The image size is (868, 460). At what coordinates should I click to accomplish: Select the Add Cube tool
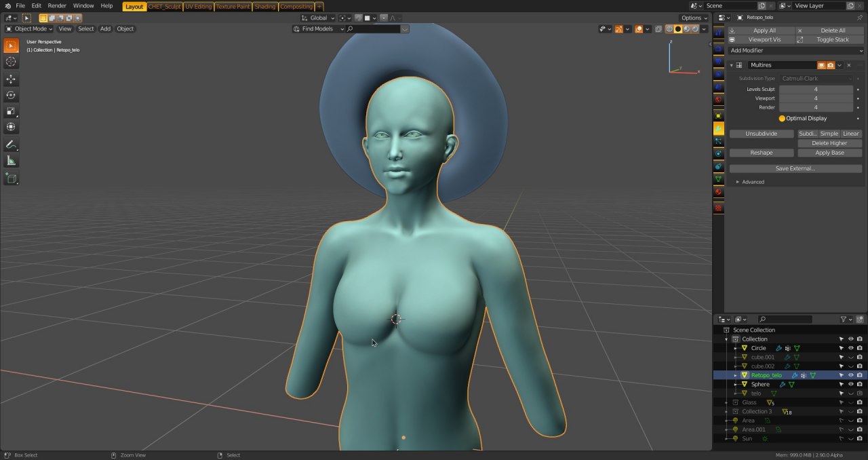[11, 178]
